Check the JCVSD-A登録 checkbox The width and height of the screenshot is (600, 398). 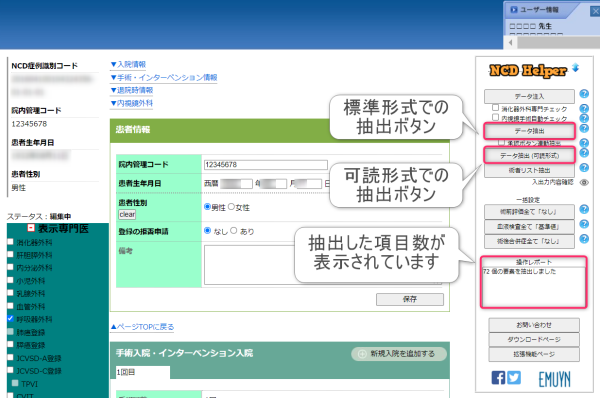point(10,357)
